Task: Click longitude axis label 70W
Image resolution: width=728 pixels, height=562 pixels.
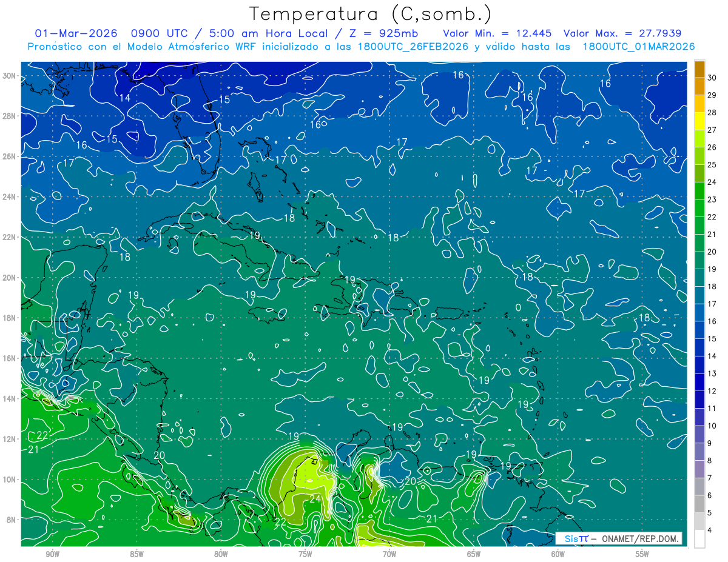Action: coord(389,554)
